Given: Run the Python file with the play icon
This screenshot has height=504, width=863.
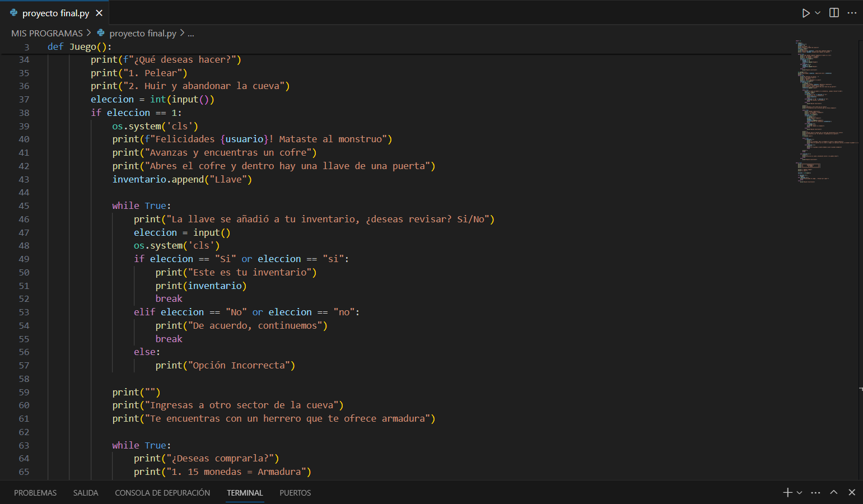Looking at the screenshot, I should pyautogui.click(x=806, y=13).
